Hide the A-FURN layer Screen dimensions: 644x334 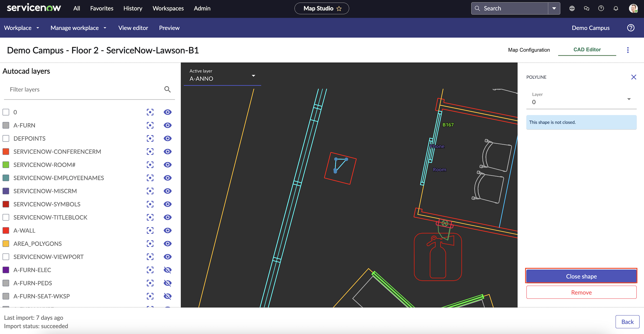(168, 125)
